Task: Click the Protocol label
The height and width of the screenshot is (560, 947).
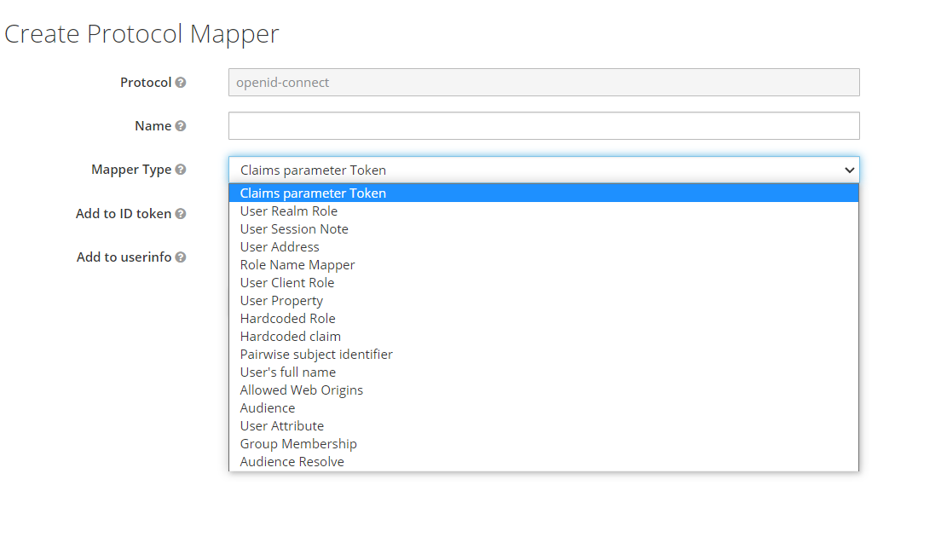Action: 146,82
